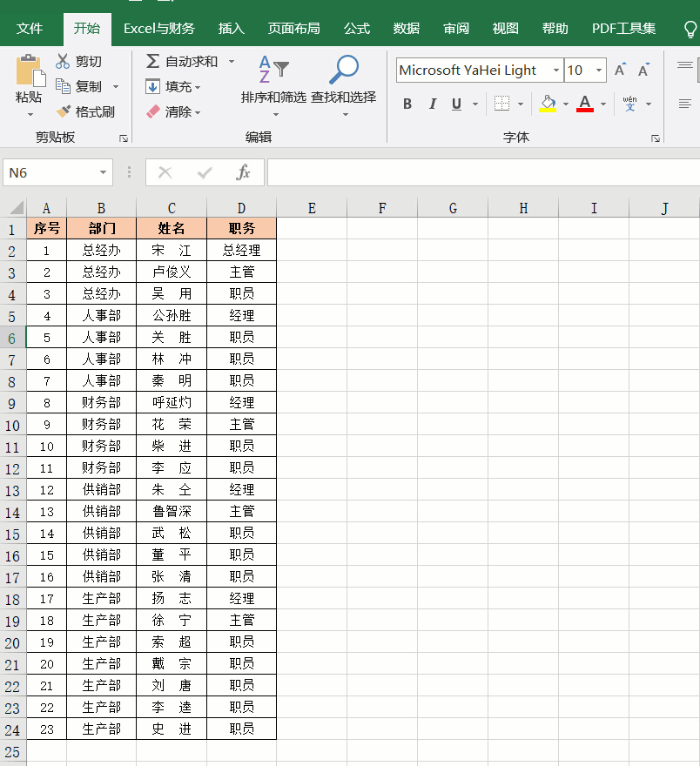Viewport: 700px width, 766px height.
Task: Select header cell 职务
Action: pos(241,228)
